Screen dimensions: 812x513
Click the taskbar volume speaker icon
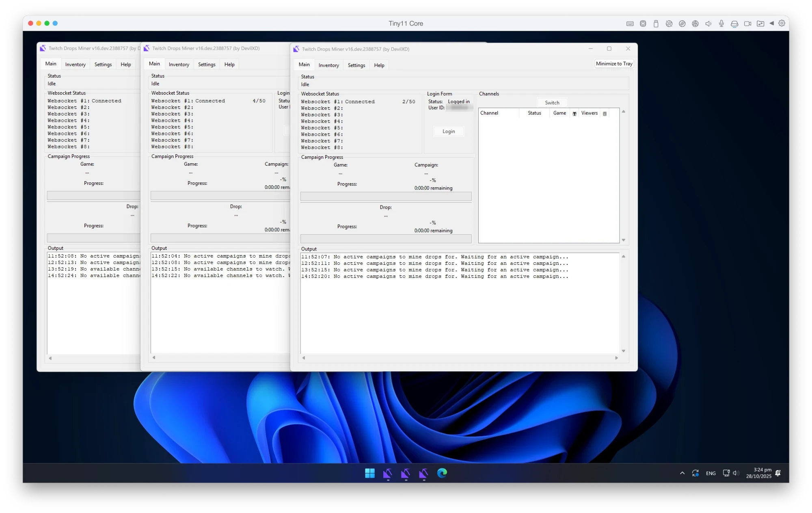click(x=736, y=473)
